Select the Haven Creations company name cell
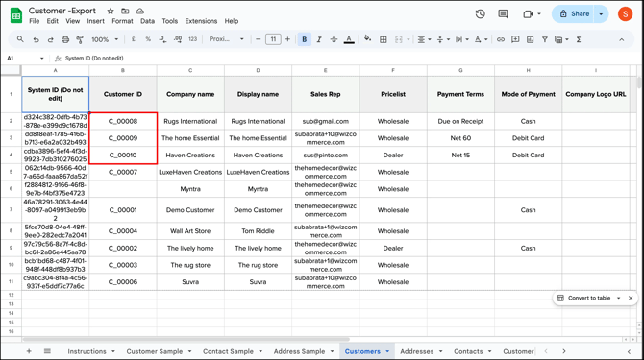This screenshot has height=360, width=644. tap(190, 156)
